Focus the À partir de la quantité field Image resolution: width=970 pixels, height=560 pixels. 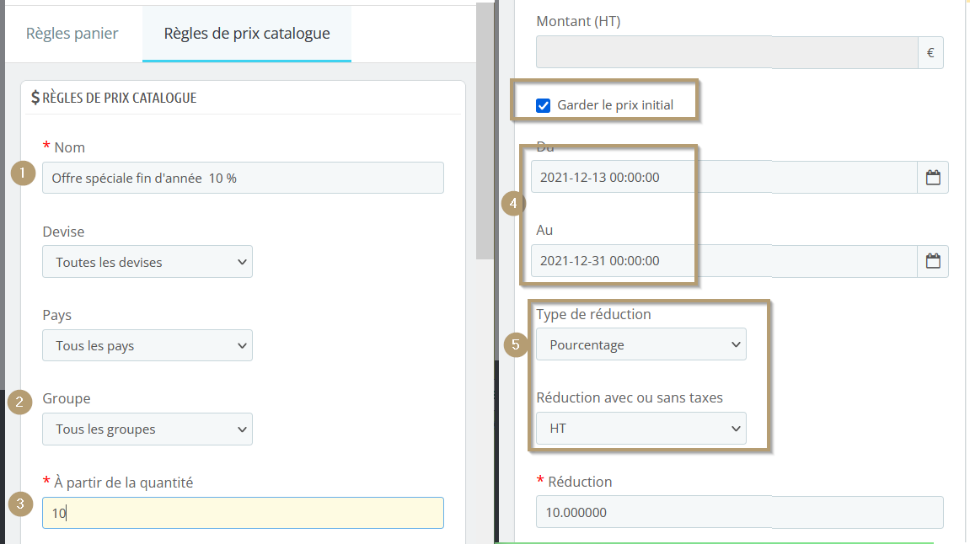[x=243, y=513]
